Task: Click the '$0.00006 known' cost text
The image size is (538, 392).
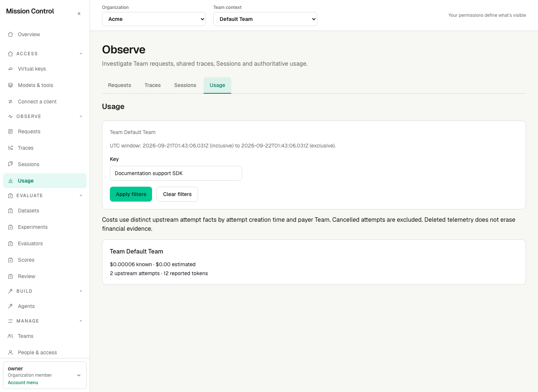Action: pos(131,264)
